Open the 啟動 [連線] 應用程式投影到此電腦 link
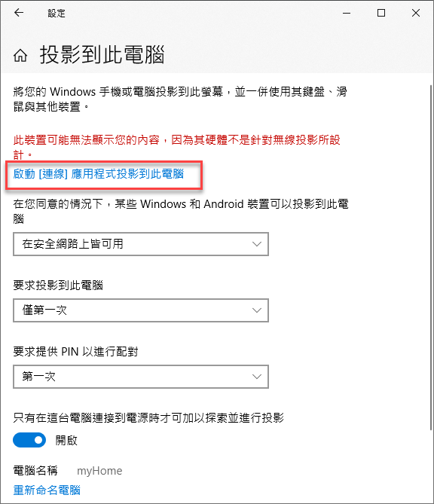This screenshot has height=504, width=434. 99,174
